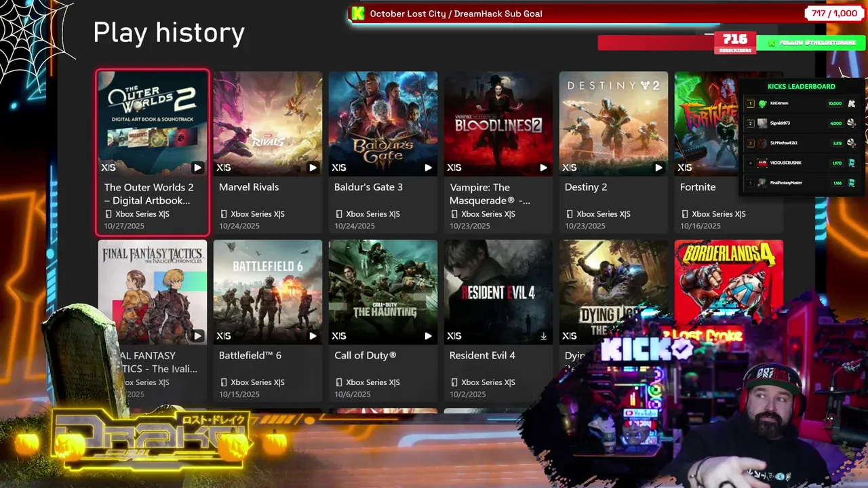
Task: Select VICIOUSCRUSNIK in the Kicks leaderboard
Action: coord(801,163)
